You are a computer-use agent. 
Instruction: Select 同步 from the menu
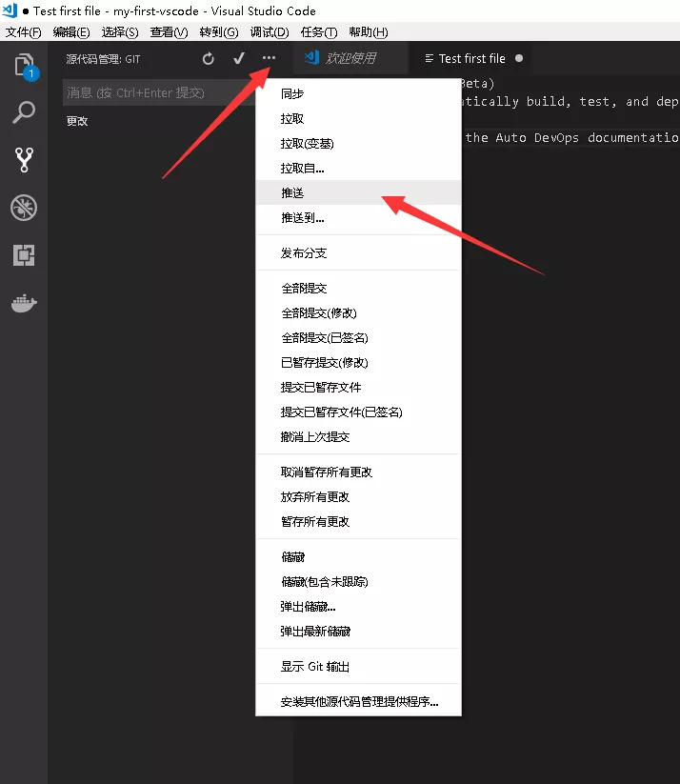358,93
